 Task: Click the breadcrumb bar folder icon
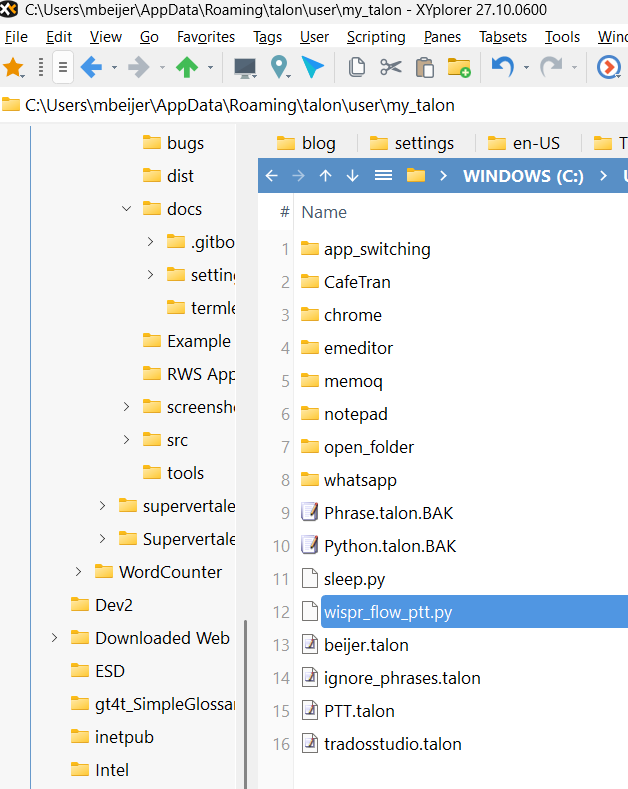[x=416, y=175]
